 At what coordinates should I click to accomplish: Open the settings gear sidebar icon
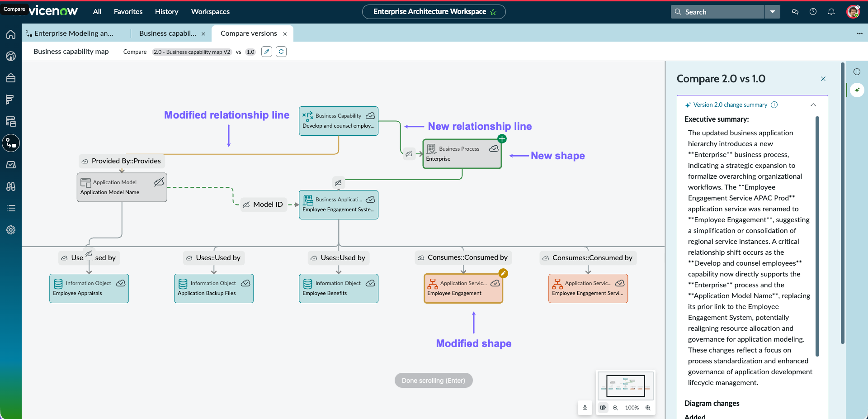point(11,230)
